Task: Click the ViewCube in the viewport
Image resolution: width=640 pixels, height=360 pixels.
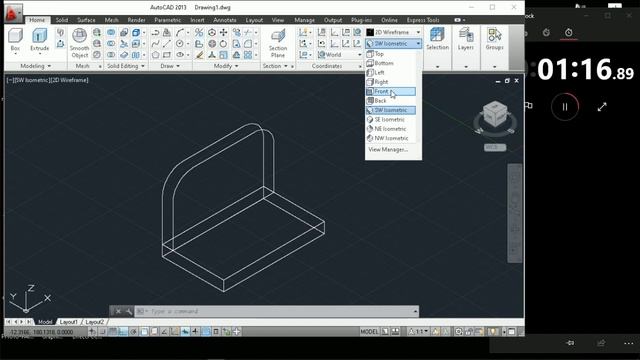Action: click(x=495, y=114)
